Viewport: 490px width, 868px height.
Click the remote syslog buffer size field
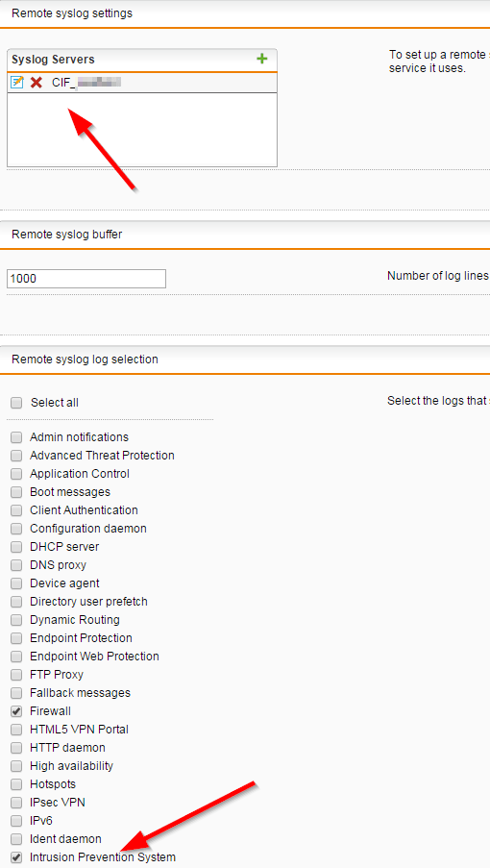click(x=86, y=279)
